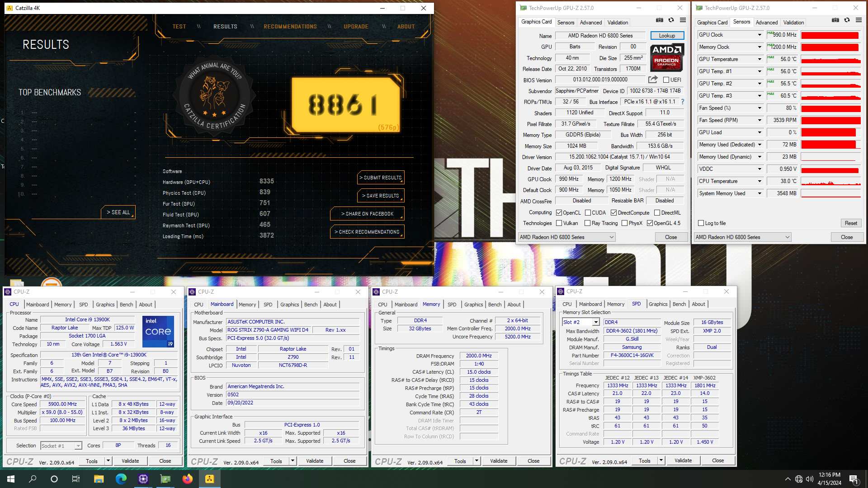
Task: Open Tools dropdown arrow in first CPU-Z window
Action: click(108, 461)
